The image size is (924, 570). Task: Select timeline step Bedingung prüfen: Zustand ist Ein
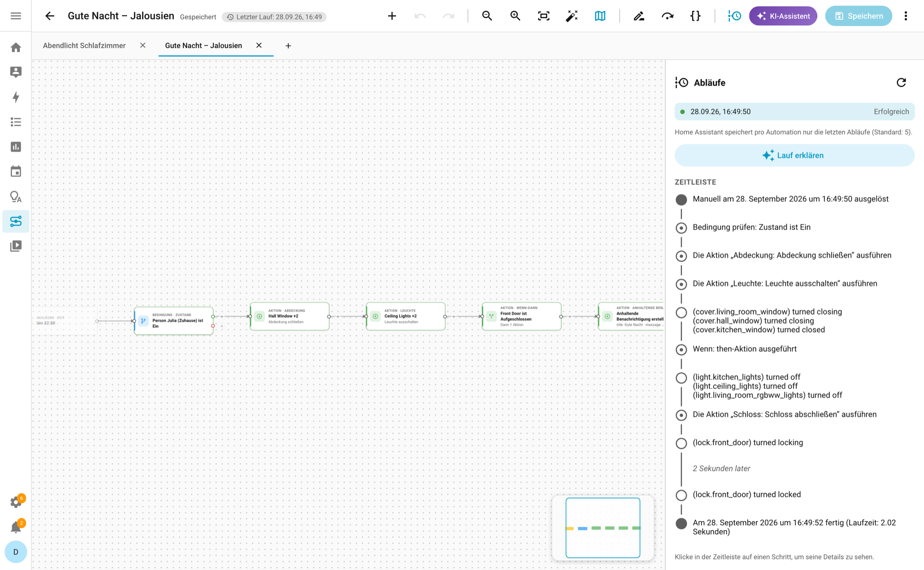[751, 227]
